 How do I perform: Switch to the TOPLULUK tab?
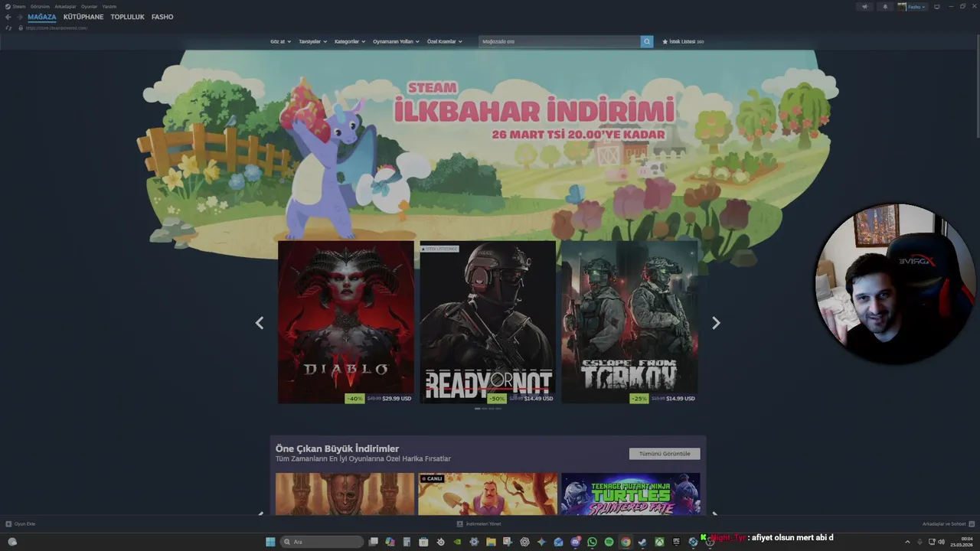click(x=127, y=17)
